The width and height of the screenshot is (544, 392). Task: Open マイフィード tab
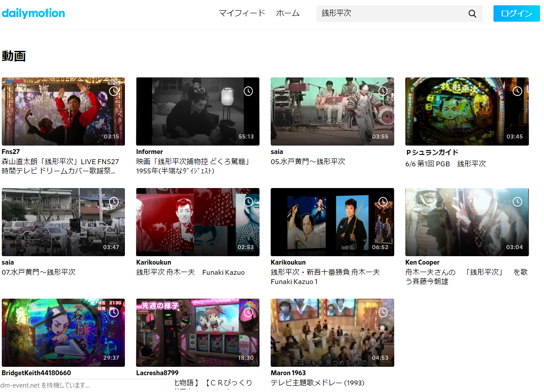242,13
